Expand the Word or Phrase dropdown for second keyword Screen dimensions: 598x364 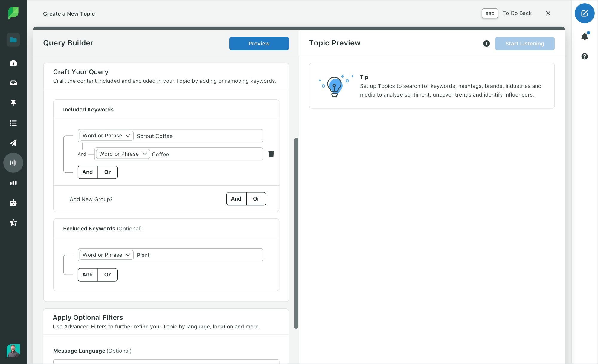(x=123, y=154)
